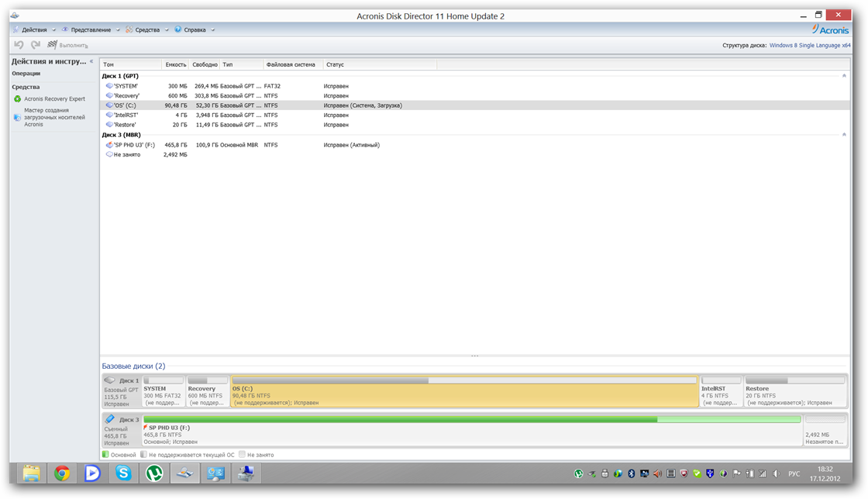
Task: Select the SP PHD U3 (F:) partition block
Action: click(x=472, y=430)
